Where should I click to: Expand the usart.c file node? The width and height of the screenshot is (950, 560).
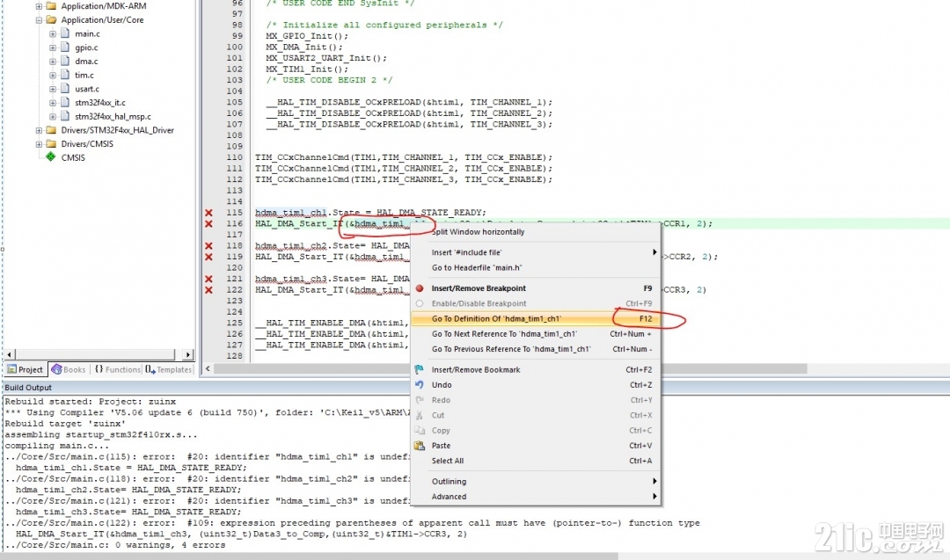click(x=53, y=89)
